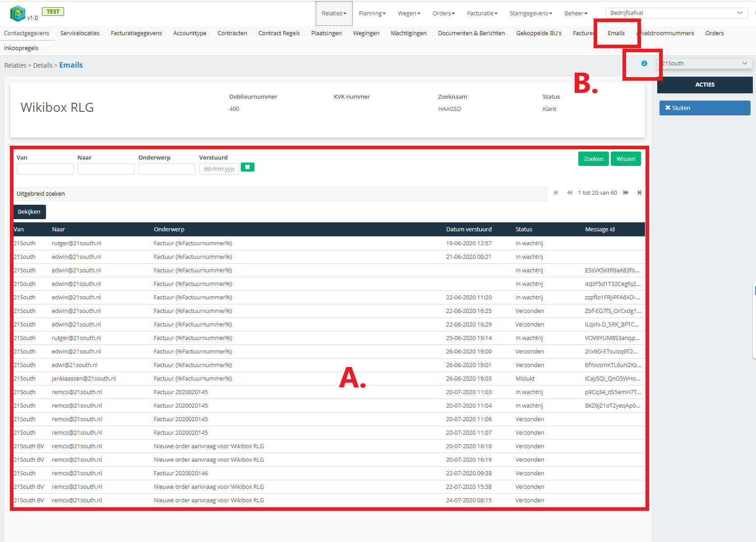
Task: Open the 21South selection dropdown
Action: coord(705,64)
